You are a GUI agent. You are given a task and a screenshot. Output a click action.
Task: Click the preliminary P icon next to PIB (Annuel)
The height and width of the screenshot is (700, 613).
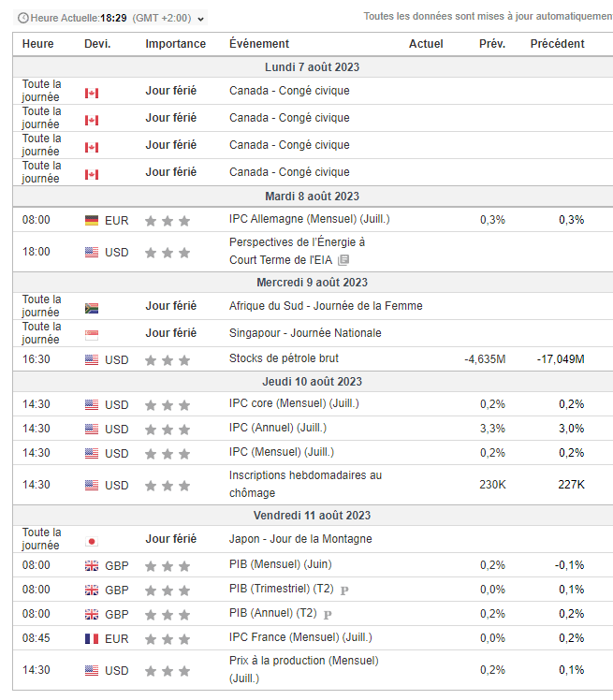pos(328,615)
